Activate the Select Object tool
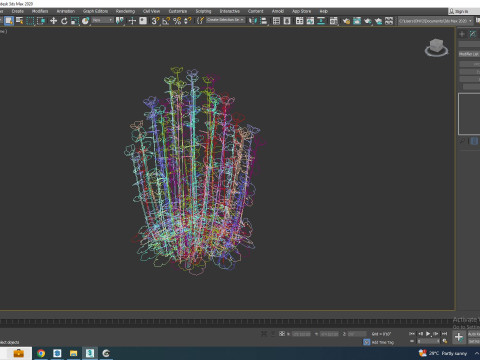The width and height of the screenshot is (480, 360). pos(9,21)
